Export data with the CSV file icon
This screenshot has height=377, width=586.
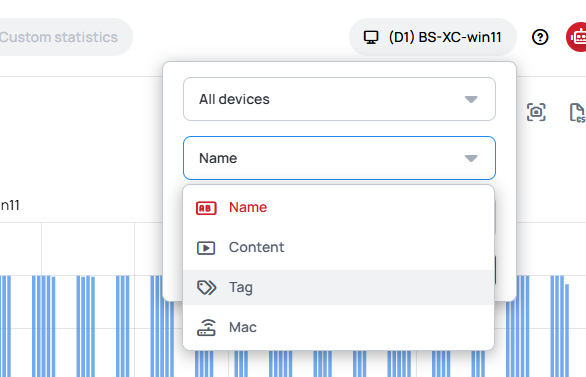[577, 112]
